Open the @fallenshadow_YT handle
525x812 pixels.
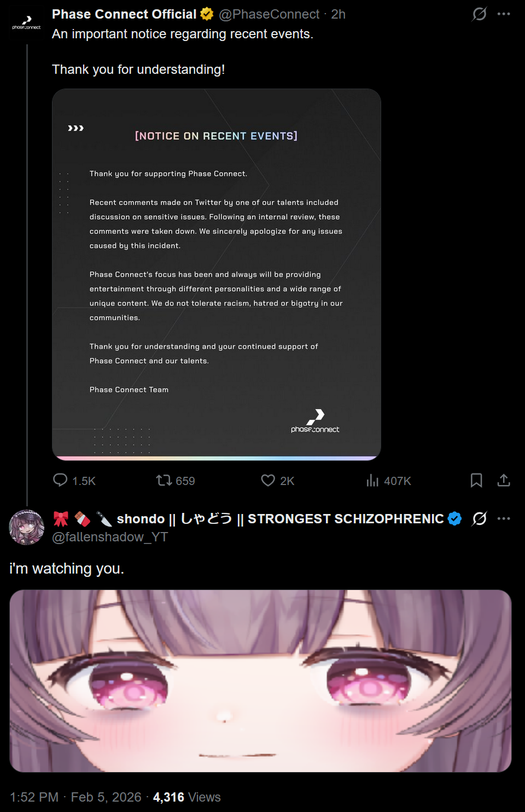[x=110, y=537]
